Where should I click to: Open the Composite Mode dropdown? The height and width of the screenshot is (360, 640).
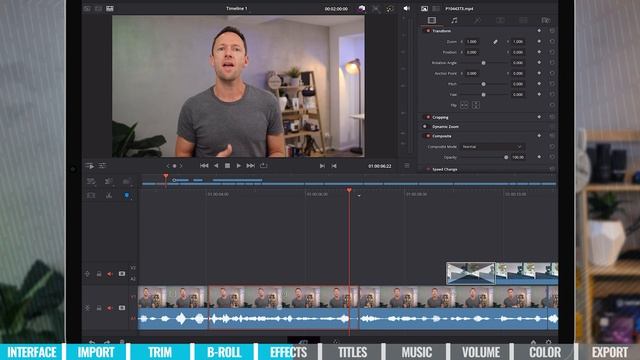pos(493,147)
